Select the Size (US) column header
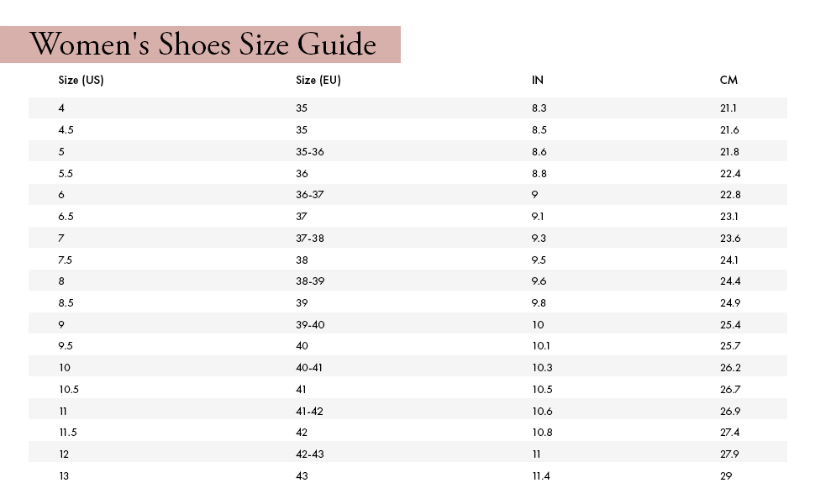This screenshot has width=815, height=504. coord(81,80)
